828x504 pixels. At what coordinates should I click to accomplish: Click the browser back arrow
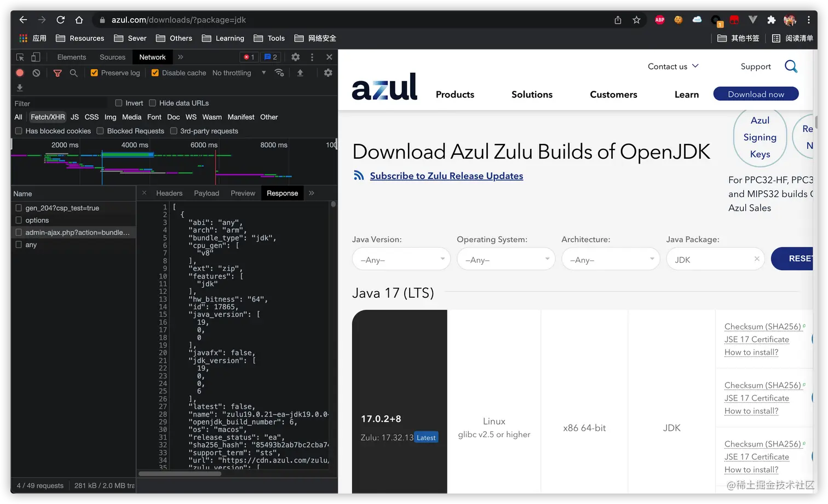pyautogui.click(x=23, y=20)
